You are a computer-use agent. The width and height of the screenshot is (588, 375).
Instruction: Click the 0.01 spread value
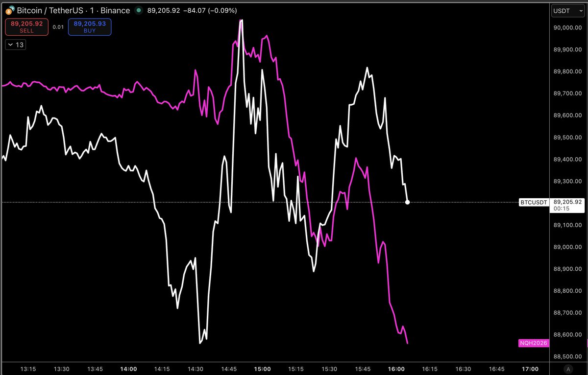(58, 27)
